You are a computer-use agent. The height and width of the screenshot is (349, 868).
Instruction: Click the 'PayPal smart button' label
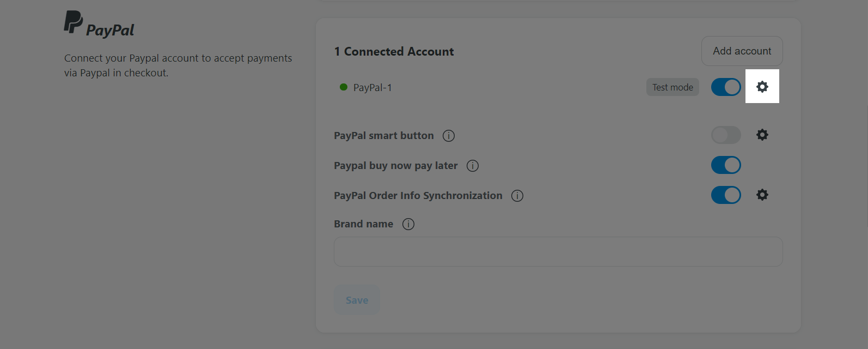click(x=384, y=135)
